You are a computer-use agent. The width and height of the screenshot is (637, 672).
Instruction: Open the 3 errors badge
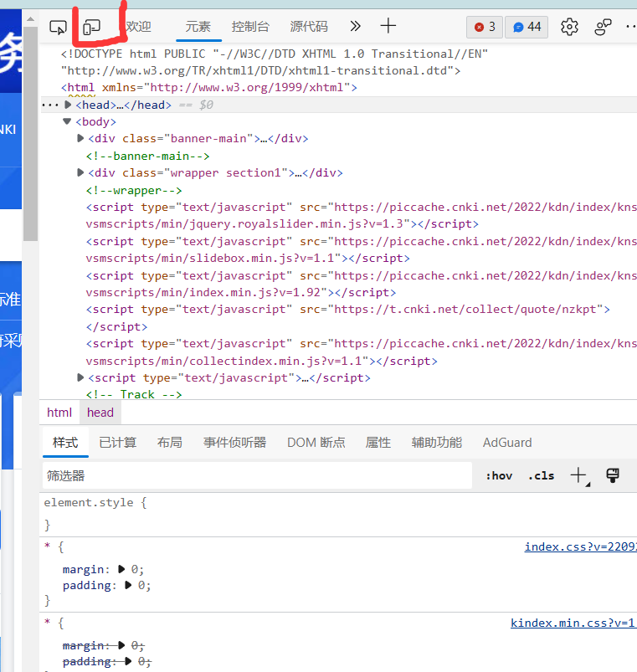tap(485, 27)
